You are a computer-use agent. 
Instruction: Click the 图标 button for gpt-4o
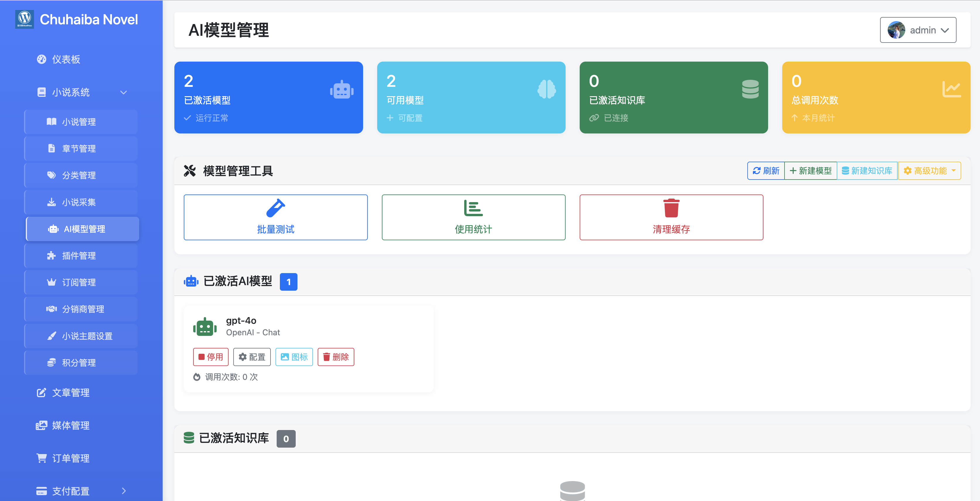(294, 357)
